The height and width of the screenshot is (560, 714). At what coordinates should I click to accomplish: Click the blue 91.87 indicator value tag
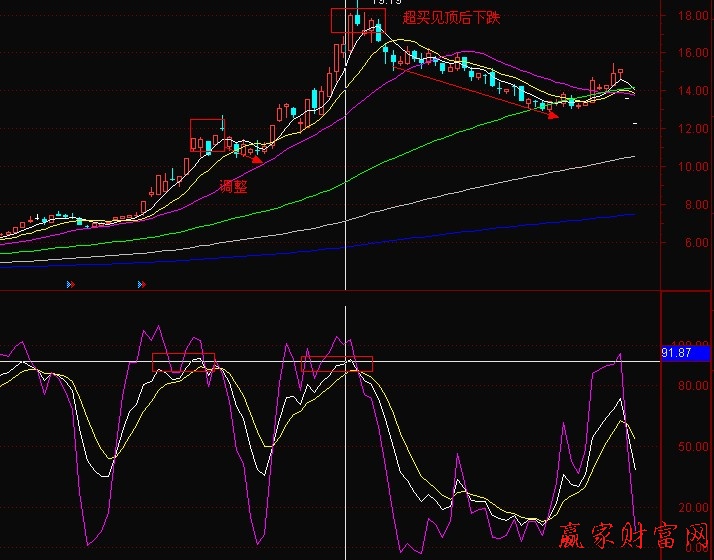684,353
